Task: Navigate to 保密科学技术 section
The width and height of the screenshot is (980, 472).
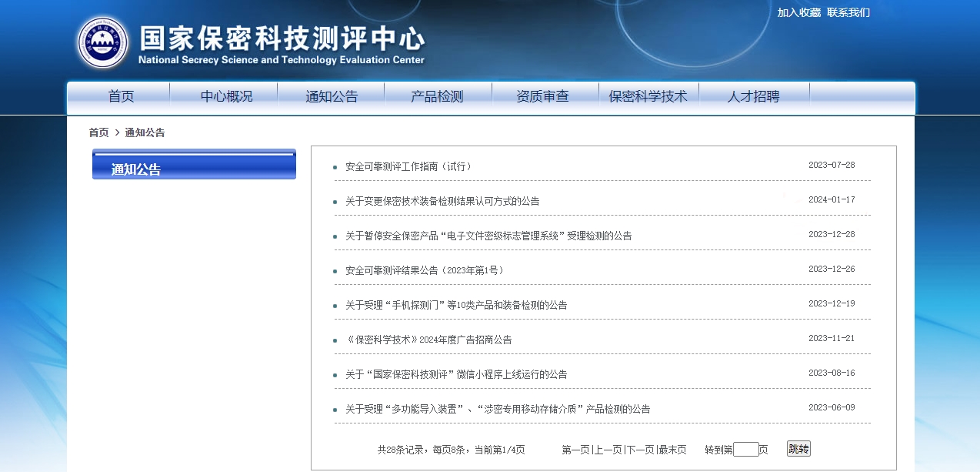Action: click(648, 97)
